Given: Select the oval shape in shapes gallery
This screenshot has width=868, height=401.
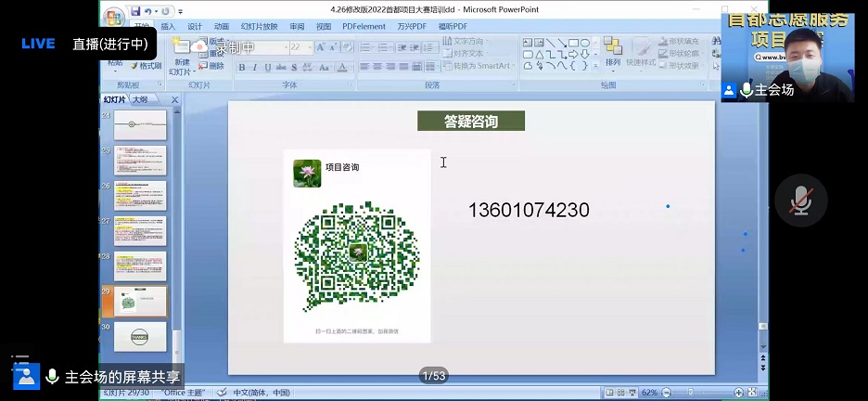Looking at the screenshot, I should (584, 43).
